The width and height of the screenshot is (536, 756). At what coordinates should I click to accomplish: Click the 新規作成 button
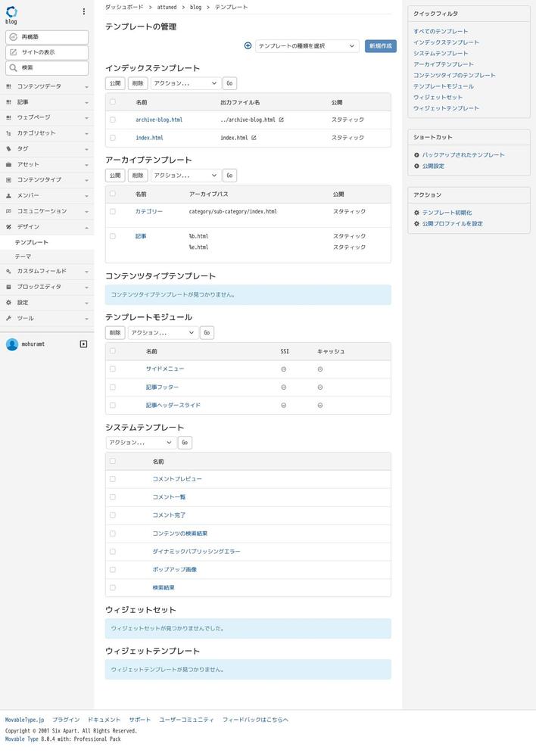381,46
